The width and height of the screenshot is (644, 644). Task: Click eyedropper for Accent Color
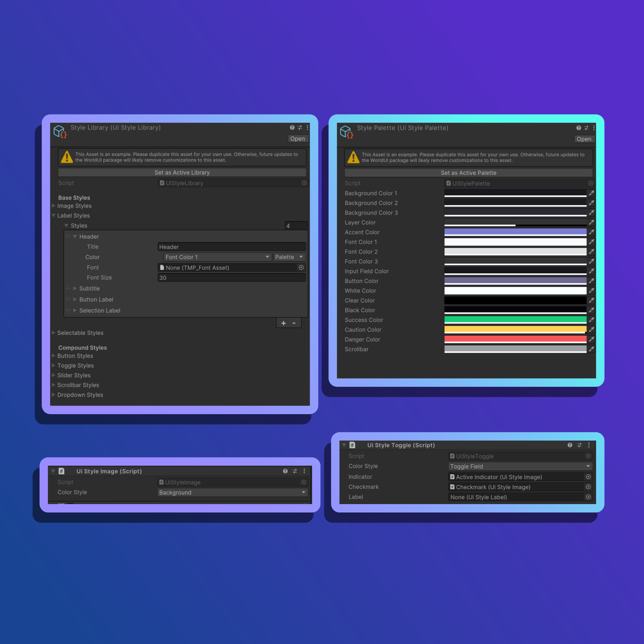591,232
